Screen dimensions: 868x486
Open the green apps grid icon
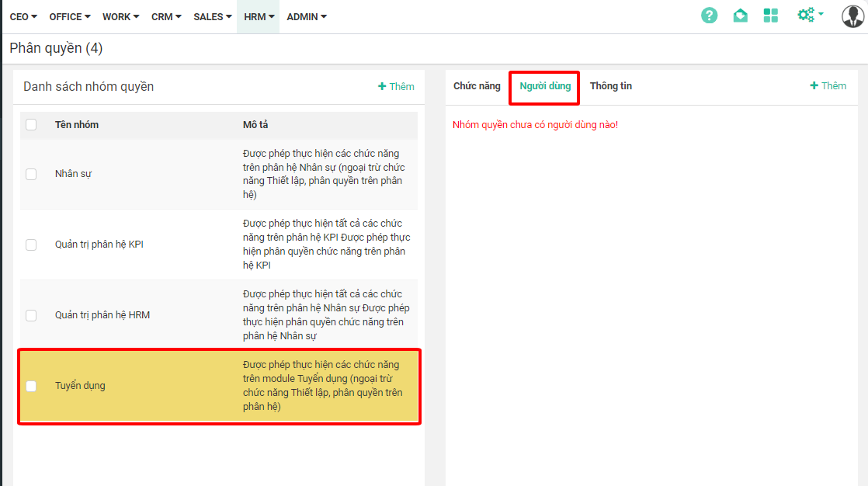(770, 16)
